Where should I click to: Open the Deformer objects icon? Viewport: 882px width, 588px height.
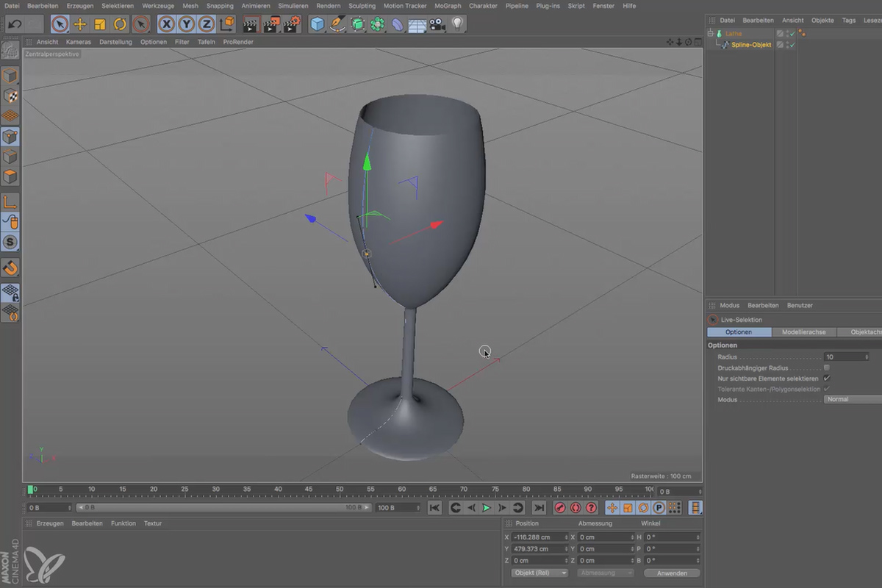click(x=398, y=24)
